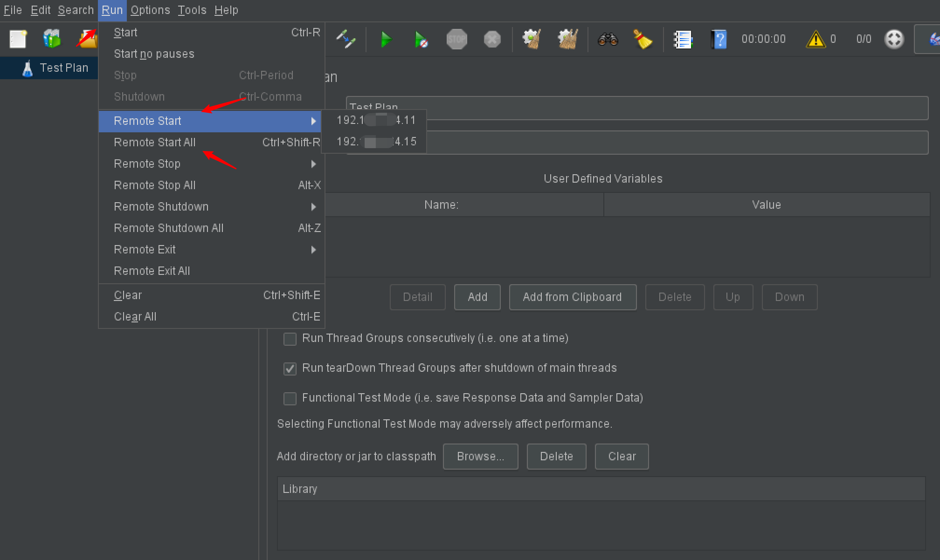Enable Functional Test Mode checkbox

click(290, 399)
